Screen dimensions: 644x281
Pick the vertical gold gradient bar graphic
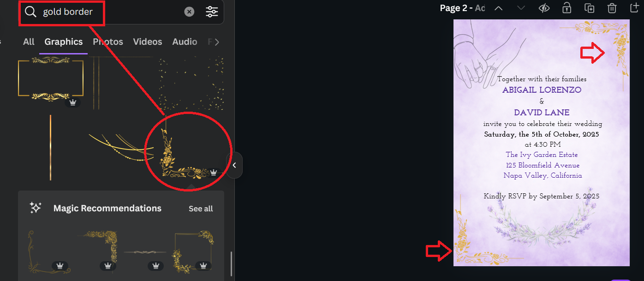pos(50,148)
